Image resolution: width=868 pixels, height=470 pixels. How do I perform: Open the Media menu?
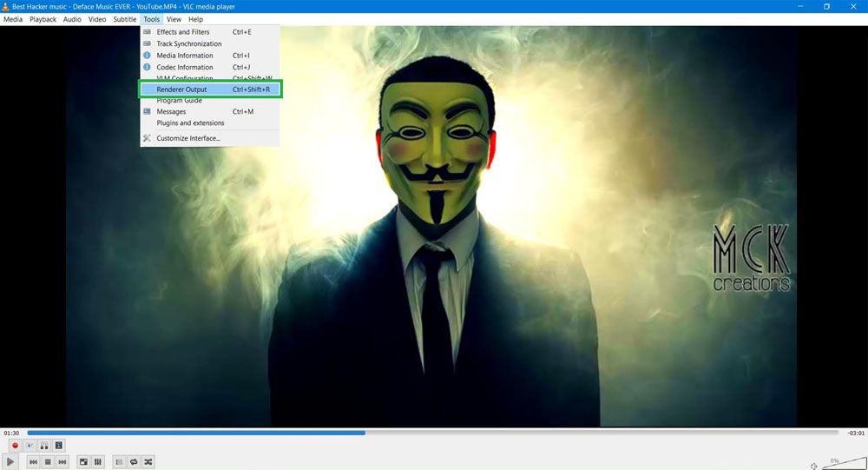(x=13, y=19)
